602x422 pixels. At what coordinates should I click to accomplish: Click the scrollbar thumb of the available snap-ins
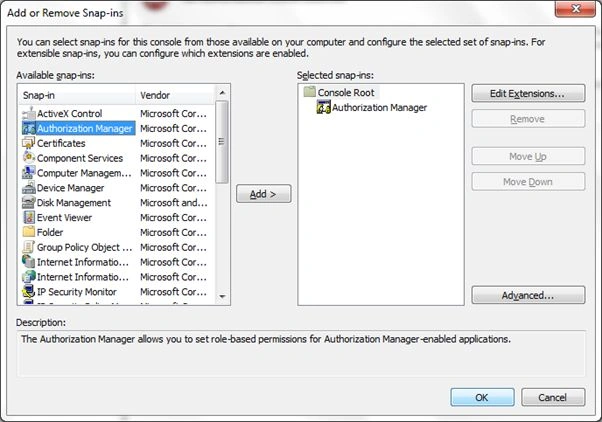coord(222,142)
